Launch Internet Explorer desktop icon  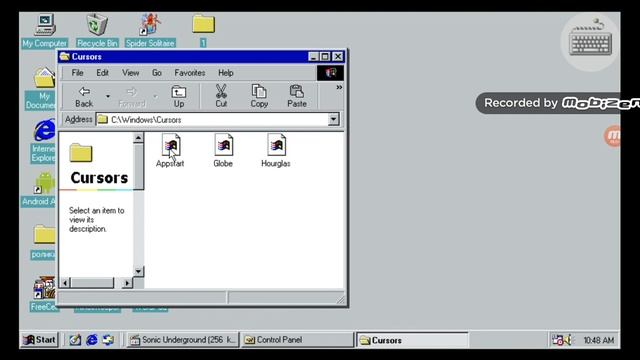43,141
